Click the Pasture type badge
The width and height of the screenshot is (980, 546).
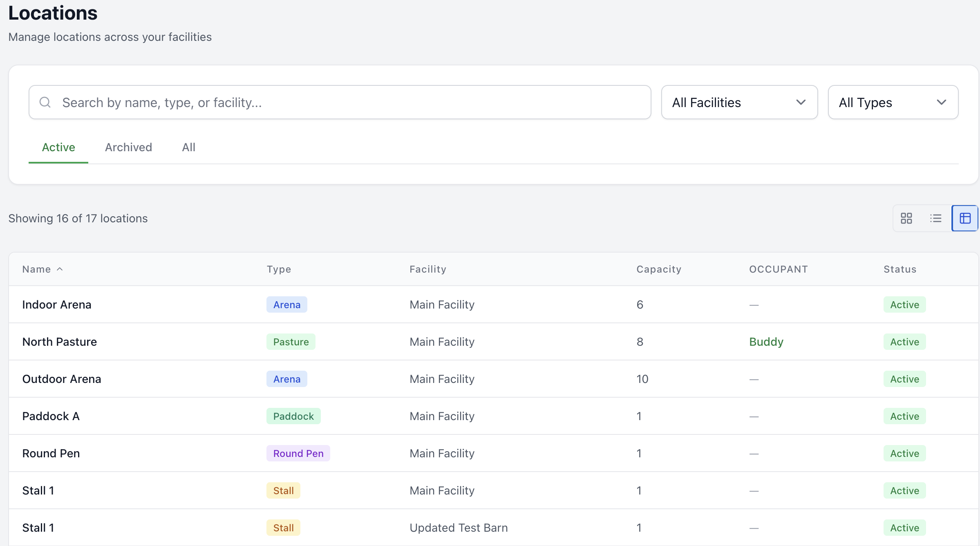tap(291, 342)
